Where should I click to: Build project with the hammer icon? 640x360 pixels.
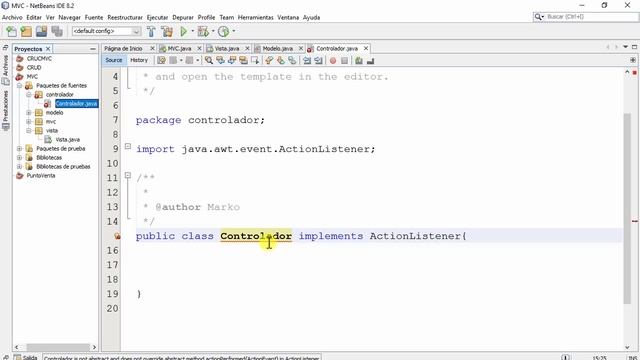point(151,31)
